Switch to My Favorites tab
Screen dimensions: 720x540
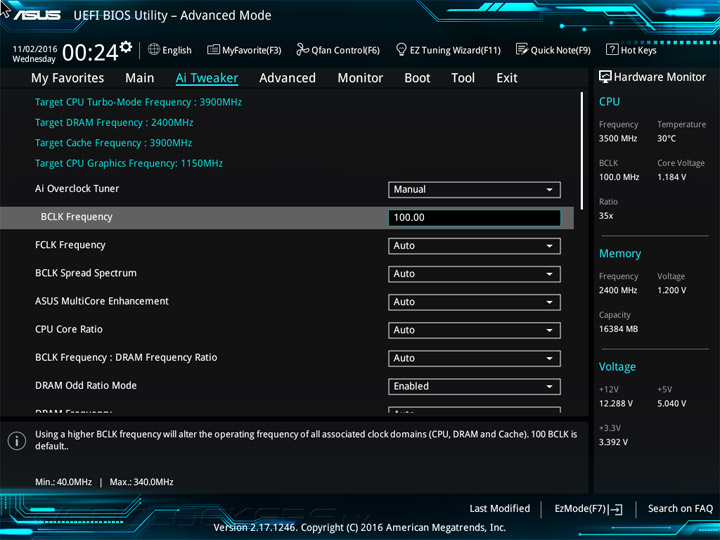click(x=68, y=78)
